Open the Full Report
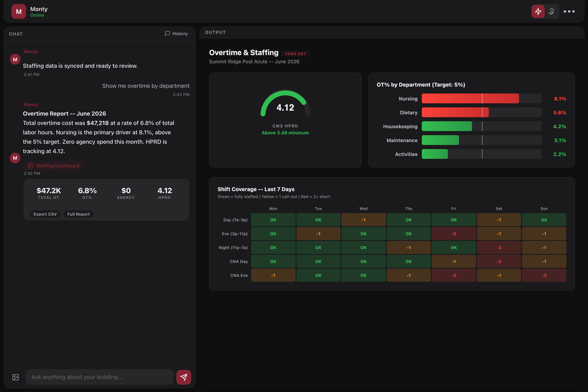This screenshot has height=392, width=588. (78, 214)
